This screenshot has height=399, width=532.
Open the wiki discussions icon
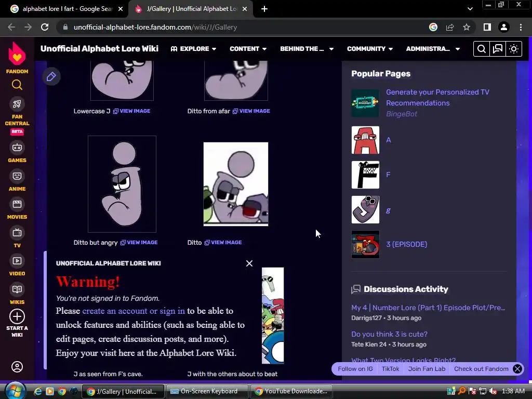pos(497,49)
